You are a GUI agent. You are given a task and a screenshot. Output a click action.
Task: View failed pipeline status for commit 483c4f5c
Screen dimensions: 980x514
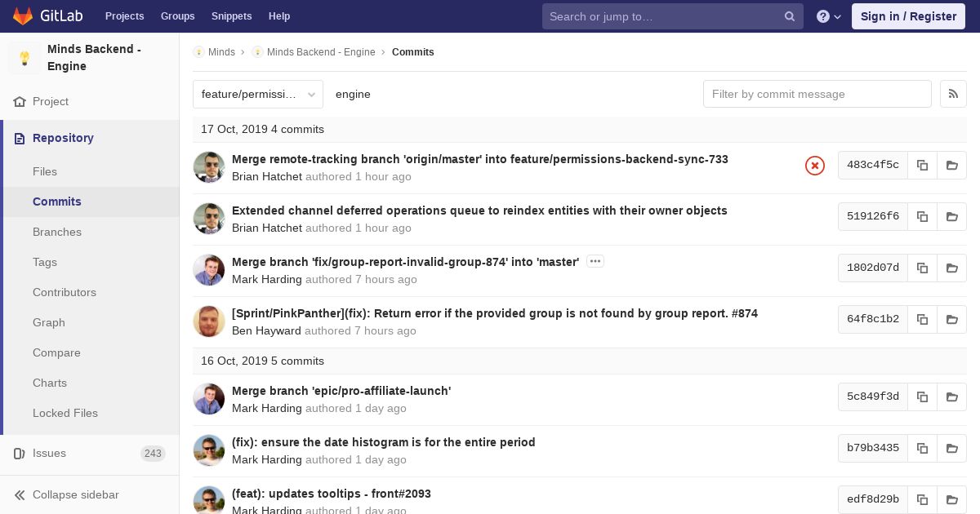(815, 166)
